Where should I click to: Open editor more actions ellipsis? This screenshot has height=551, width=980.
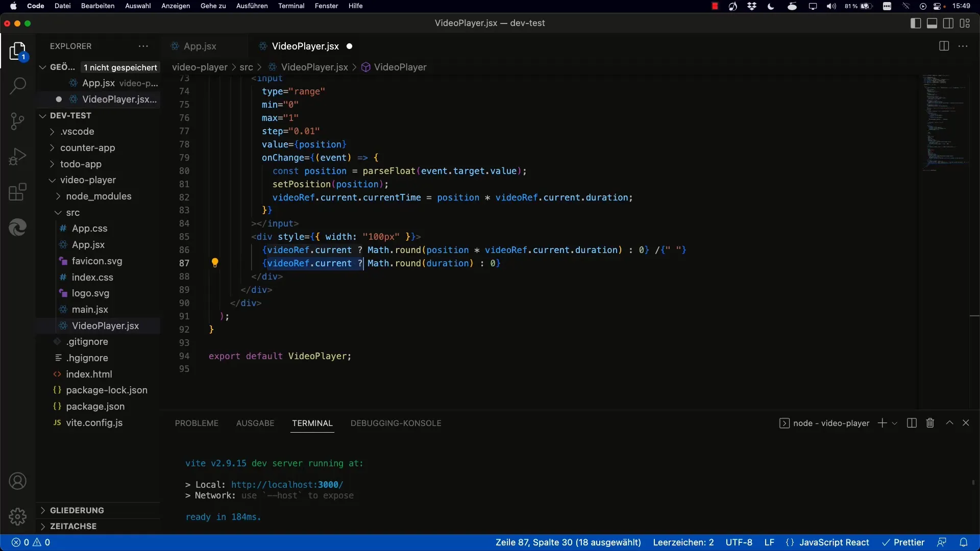963,46
